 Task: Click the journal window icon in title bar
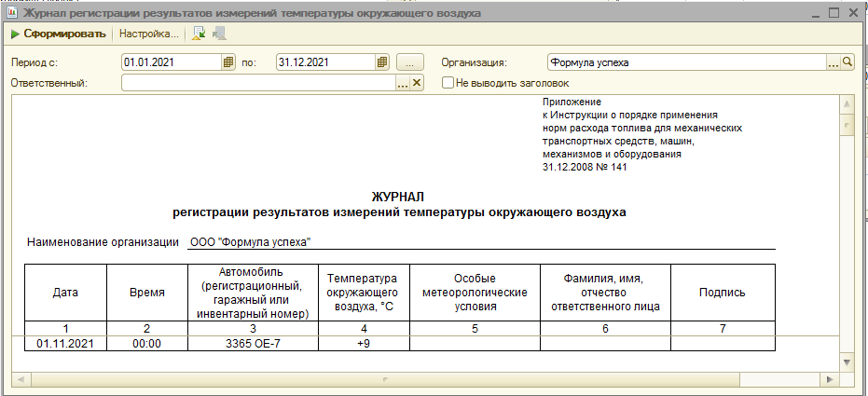pos(11,12)
